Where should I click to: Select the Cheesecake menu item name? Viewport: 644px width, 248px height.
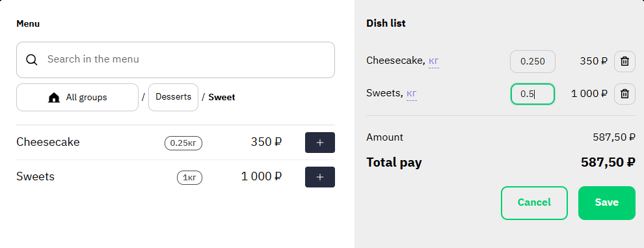tap(48, 143)
